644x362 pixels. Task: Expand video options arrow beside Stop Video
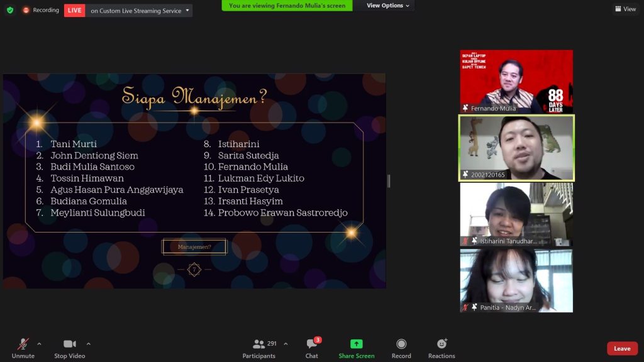(x=88, y=344)
